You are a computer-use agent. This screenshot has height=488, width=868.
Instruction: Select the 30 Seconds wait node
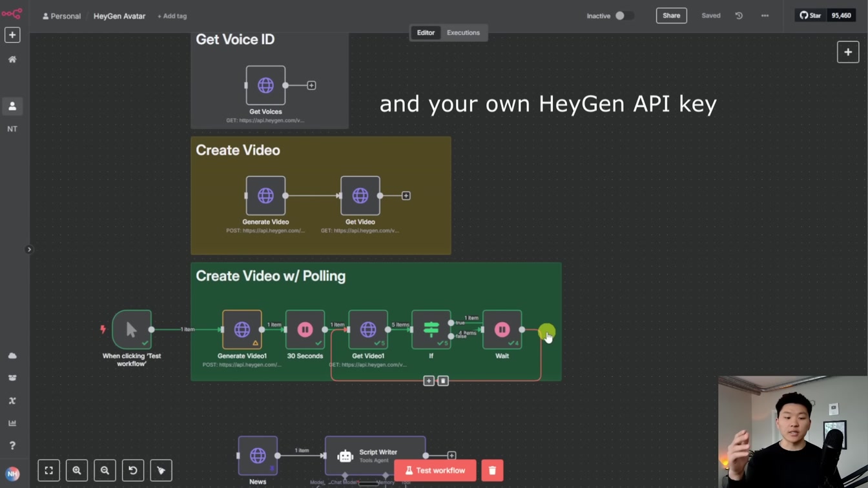(305, 330)
